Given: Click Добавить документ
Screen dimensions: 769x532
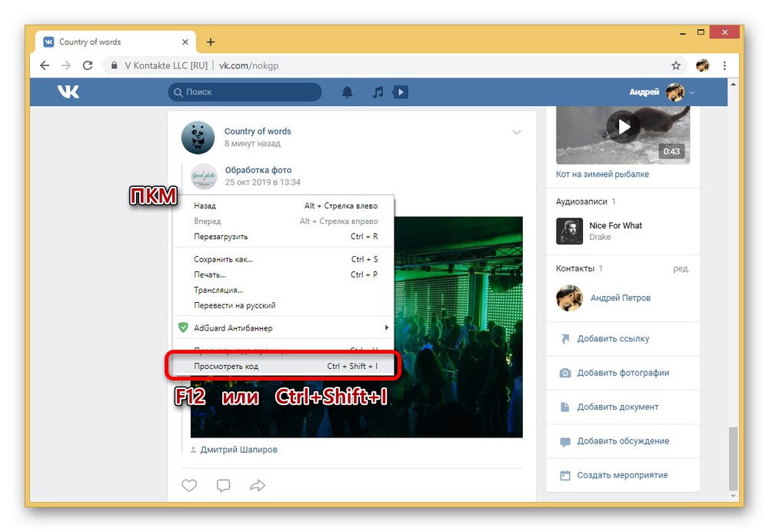Looking at the screenshot, I should pyautogui.click(x=618, y=407).
